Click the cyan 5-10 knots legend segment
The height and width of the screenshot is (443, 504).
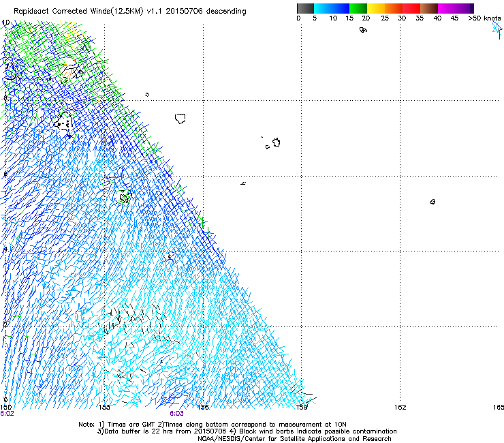tap(323, 8)
